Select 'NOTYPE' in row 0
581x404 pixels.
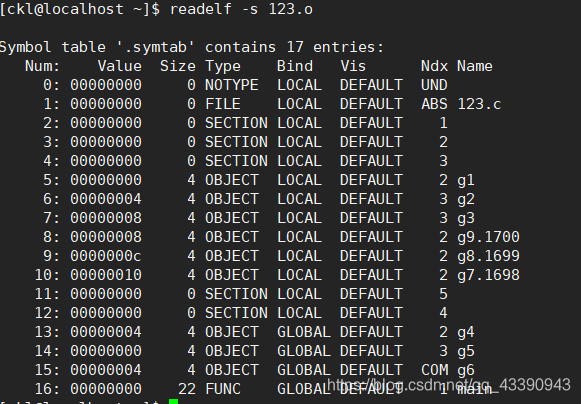pos(232,85)
